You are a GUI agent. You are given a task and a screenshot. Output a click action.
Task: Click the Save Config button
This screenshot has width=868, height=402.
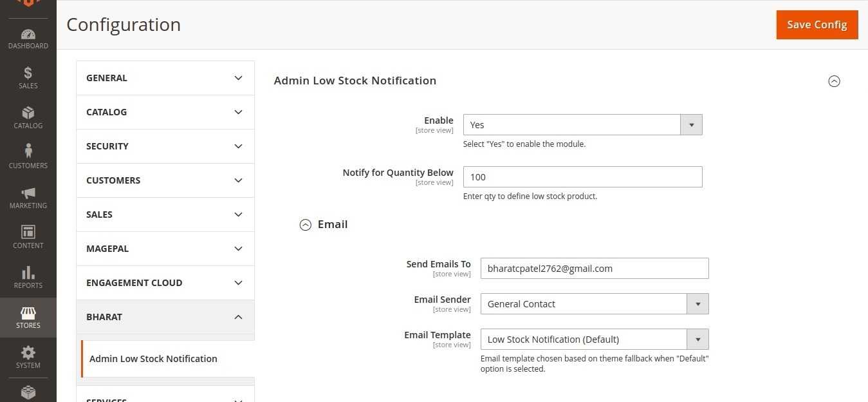pos(817,24)
